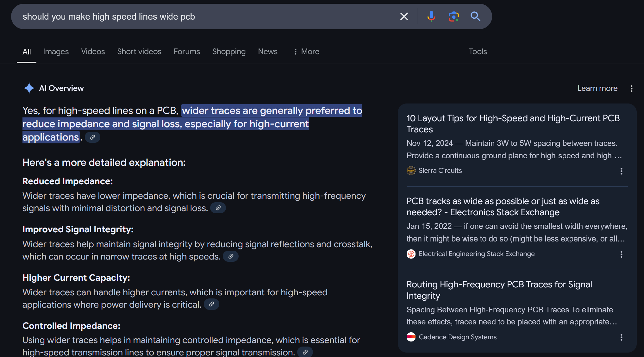Open Sierra Circuits result options menu
Screen dimensions: 644x357
[x=621, y=171]
